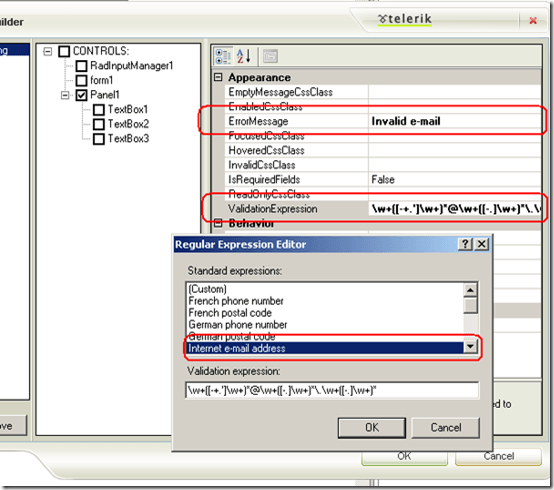This screenshot has width=554, height=490.
Task: Select the ErrorMessage property row
Action: click(x=383, y=121)
